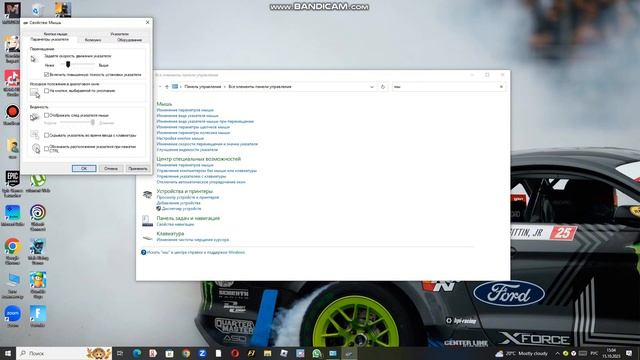Click Панель управления in breadcrumb path

tap(202, 87)
